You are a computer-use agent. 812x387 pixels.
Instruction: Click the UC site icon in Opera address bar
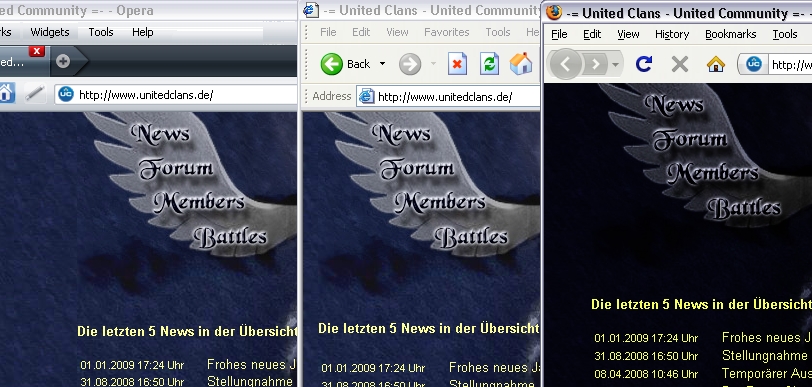66,94
